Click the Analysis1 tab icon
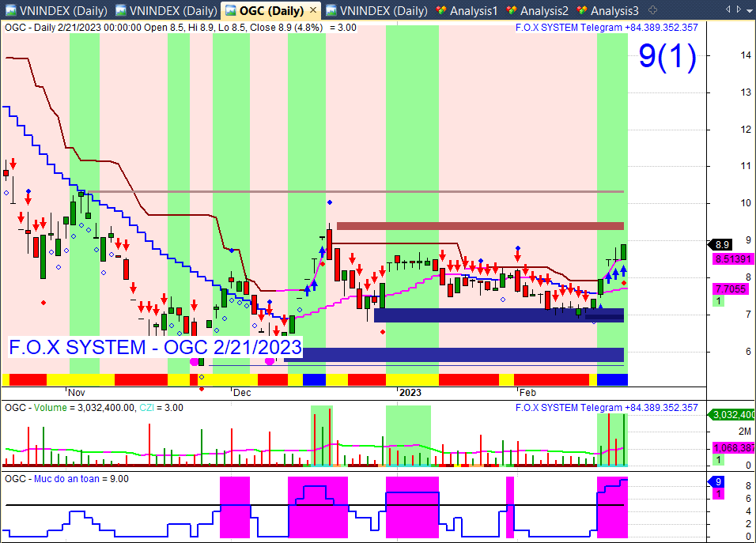This screenshot has width=756, height=543. [x=441, y=10]
